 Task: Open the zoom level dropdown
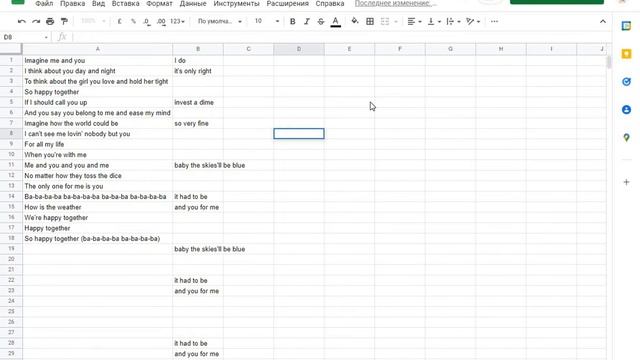point(93,21)
